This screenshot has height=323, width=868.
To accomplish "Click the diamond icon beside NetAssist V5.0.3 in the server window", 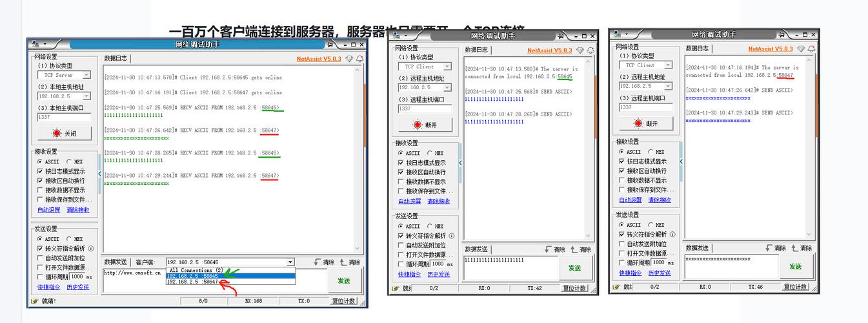I will point(349,59).
